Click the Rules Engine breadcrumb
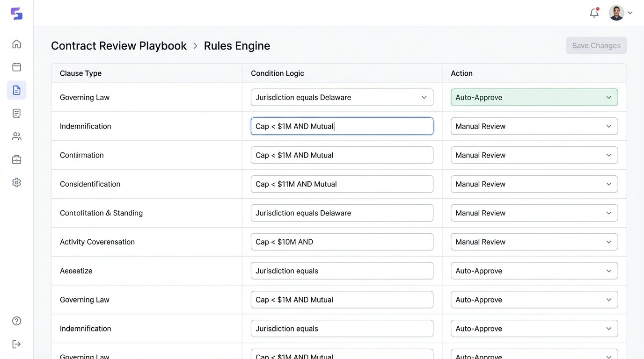Image resolution: width=644 pixels, height=359 pixels. (237, 45)
